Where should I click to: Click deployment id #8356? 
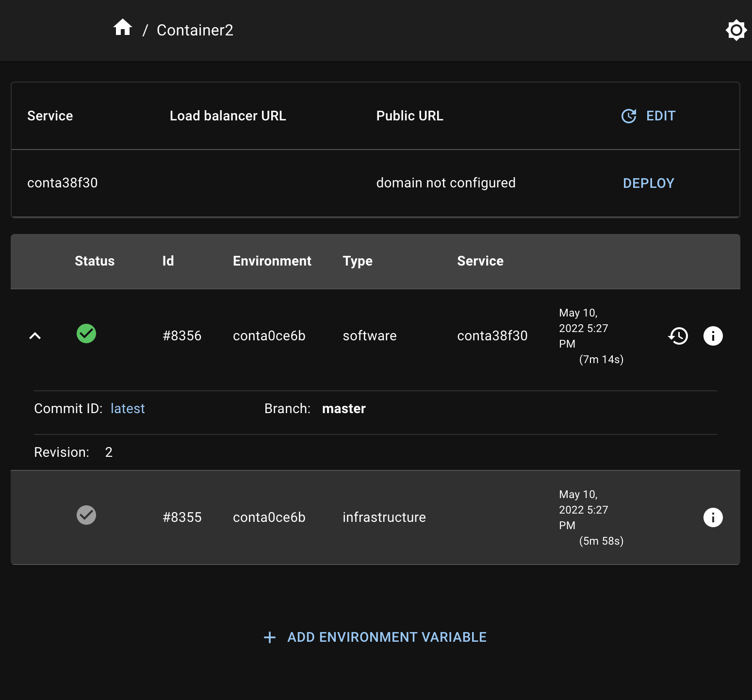pyautogui.click(x=182, y=336)
